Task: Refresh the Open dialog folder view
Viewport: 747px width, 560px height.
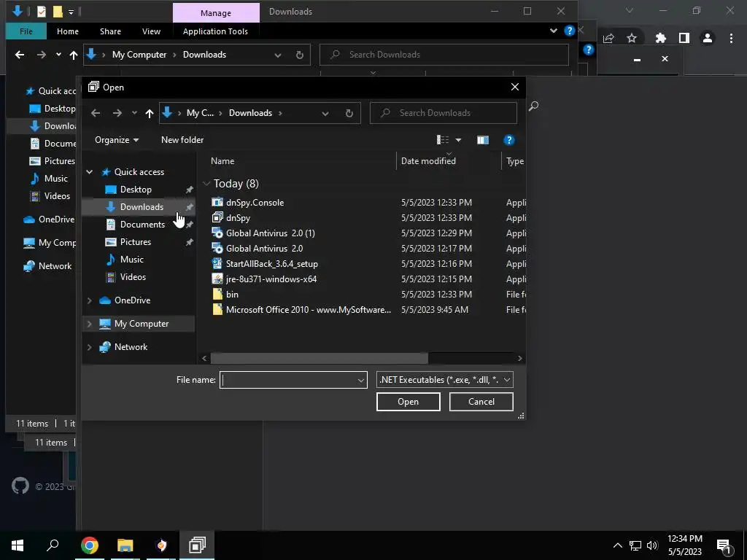Action: click(x=349, y=113)
